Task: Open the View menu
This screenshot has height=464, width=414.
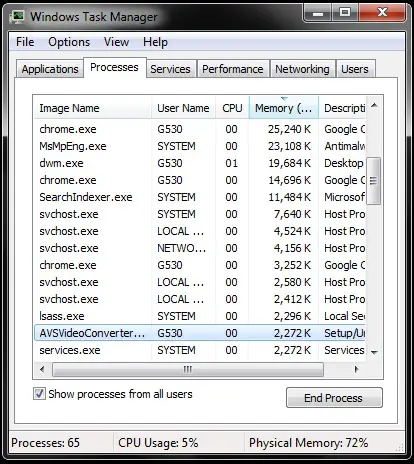Action: (x=116, y=42)
